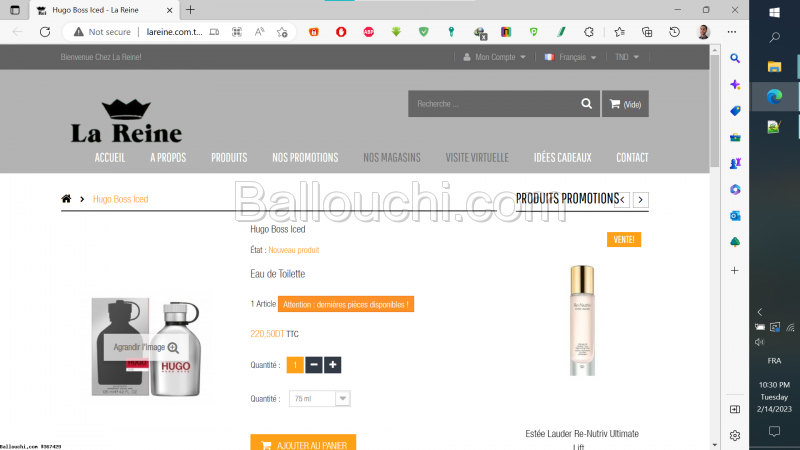
Task: Open the sidebar Shopping tag icon
Action: [735, 111]
